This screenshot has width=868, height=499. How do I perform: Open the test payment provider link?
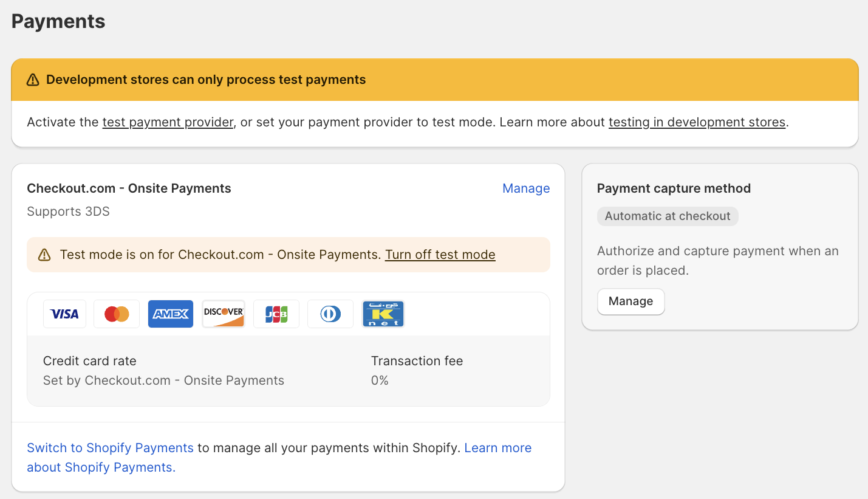pos(168,122)
